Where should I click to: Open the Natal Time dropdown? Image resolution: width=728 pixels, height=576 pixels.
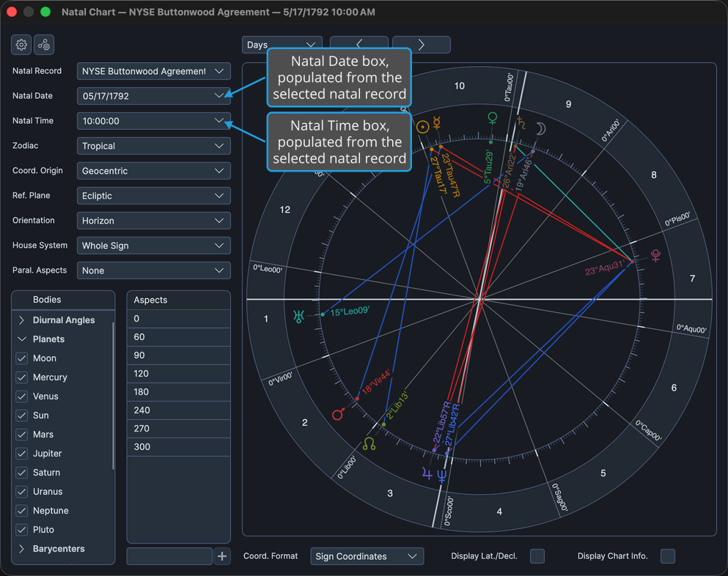(154, 121)
